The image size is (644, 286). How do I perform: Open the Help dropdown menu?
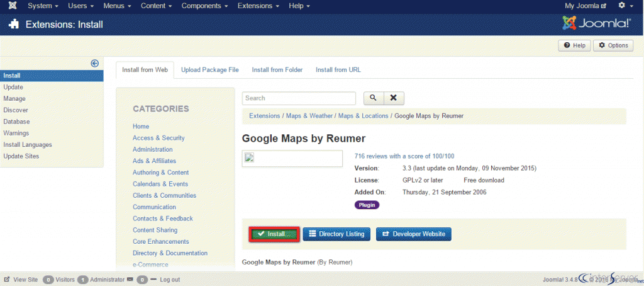tap(299, 6)
